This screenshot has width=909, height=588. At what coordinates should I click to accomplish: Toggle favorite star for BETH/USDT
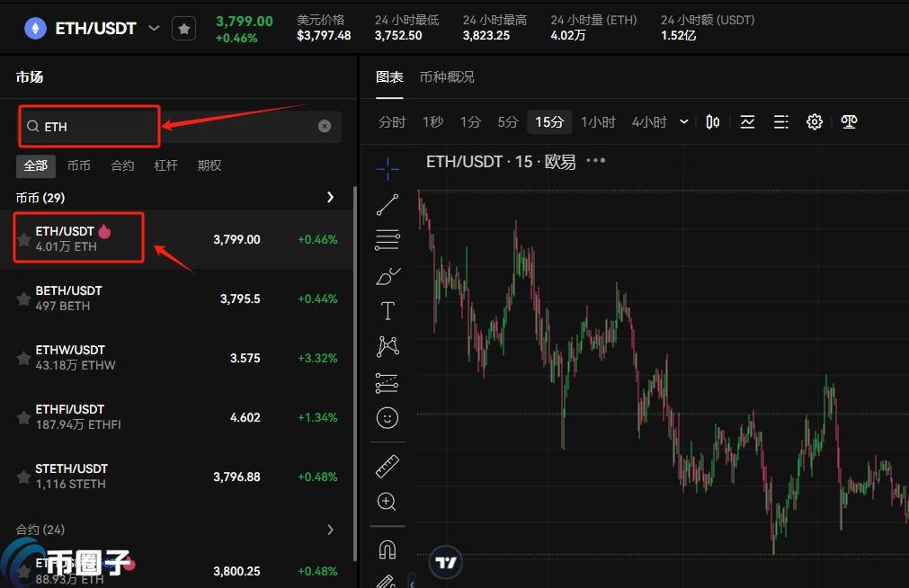click(x=23, y=299)
